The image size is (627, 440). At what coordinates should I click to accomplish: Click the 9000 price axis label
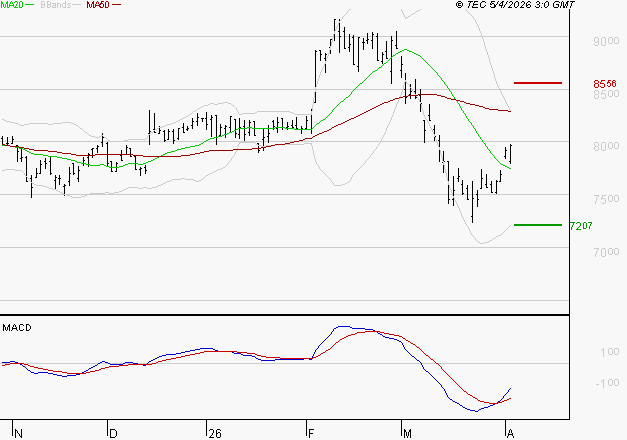point(606,41)
